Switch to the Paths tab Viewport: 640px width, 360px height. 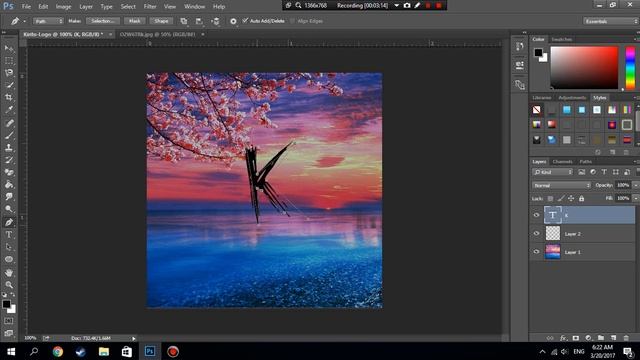click(x=585, y=162)
